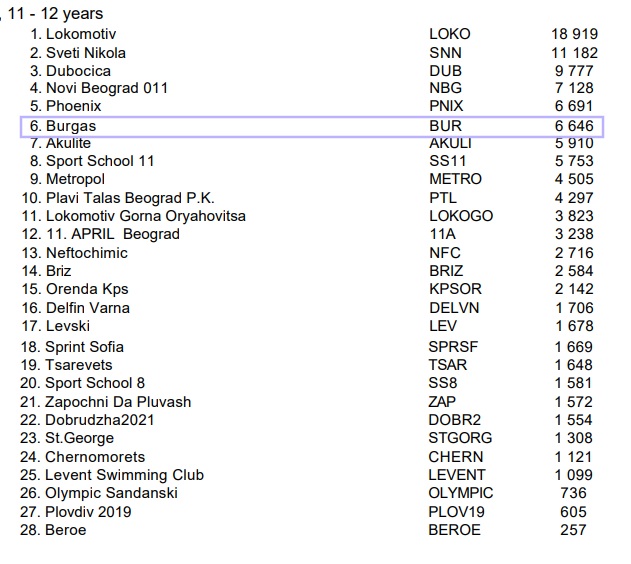This screenshot has width=631, height=564.
Task: Select the Beroe score of 257
Action: tap(573, 530)
